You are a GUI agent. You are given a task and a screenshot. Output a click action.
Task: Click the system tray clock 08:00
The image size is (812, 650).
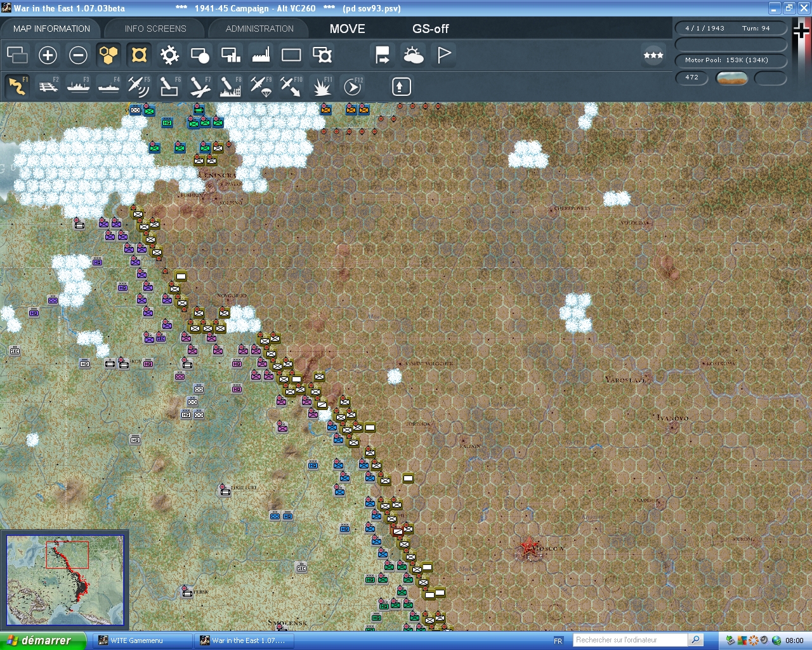pyautogui.click(x=794, y=640)
